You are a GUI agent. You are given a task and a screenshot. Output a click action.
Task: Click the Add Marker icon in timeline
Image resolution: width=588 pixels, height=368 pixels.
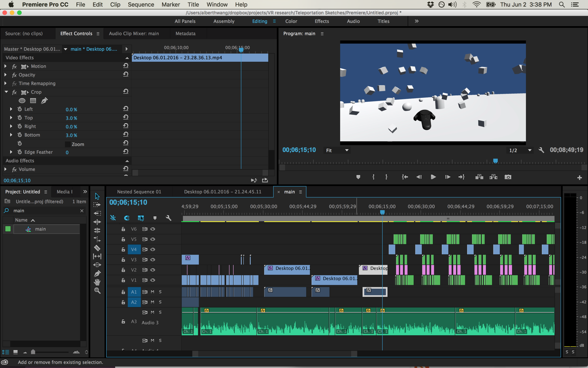click(155, 218)
